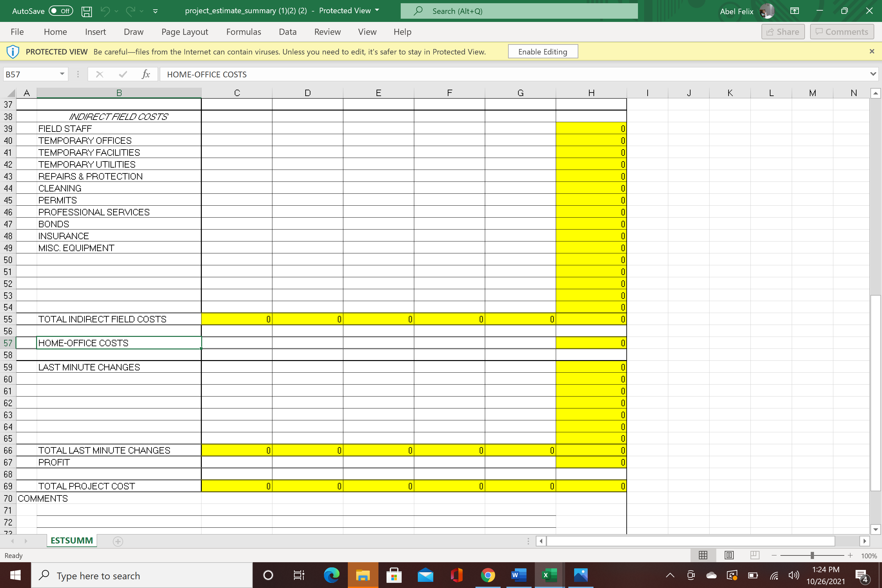This screenshot has width=882, height=588.
Task: Switch to Page Break Preview icon
Action: pyautogui.click(x=754, y=555)
